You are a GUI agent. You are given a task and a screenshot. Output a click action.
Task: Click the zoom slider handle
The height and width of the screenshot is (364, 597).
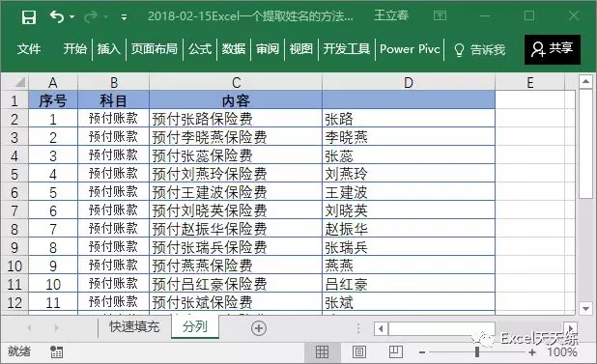[476, 352]
